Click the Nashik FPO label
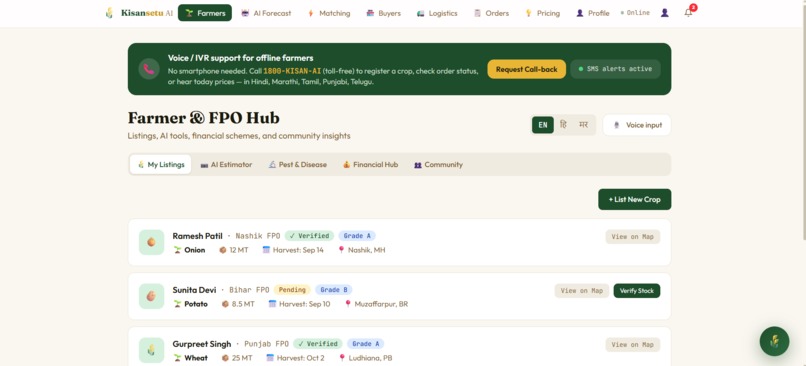 point(258,236)
